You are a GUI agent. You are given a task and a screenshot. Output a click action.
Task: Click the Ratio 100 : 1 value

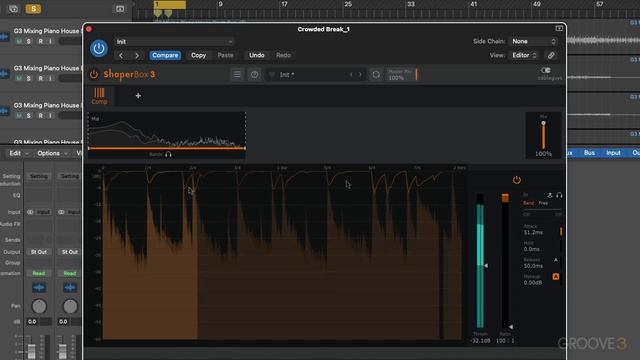tap(505, 340)
